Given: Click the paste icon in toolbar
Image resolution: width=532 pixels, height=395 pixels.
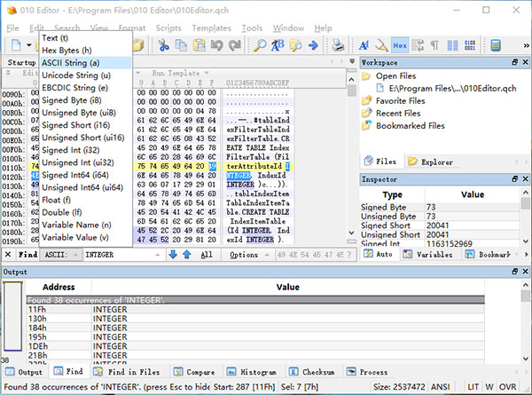Looking at the screenshot, I should 198,45.
